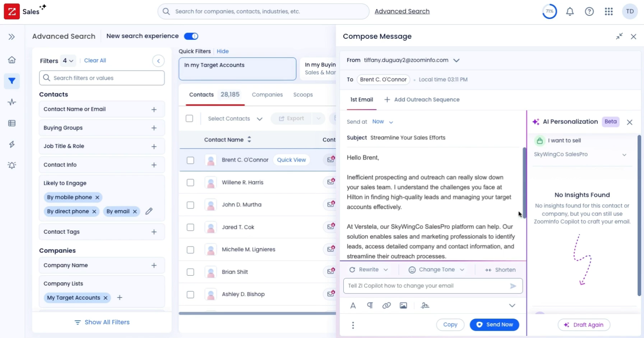The height and width of the screenshot is (338, 644).
Task: Open the composer more options menu
Action: 353,325
